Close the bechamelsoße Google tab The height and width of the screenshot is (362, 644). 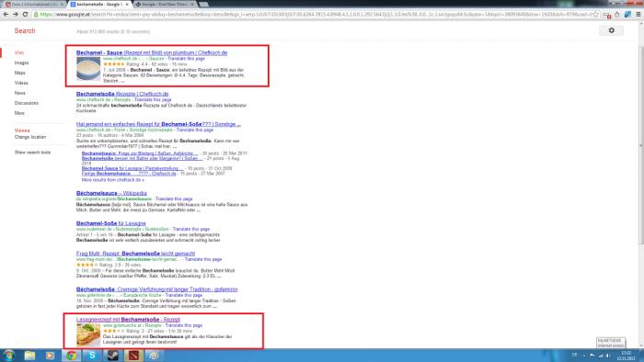pos(127,4)
